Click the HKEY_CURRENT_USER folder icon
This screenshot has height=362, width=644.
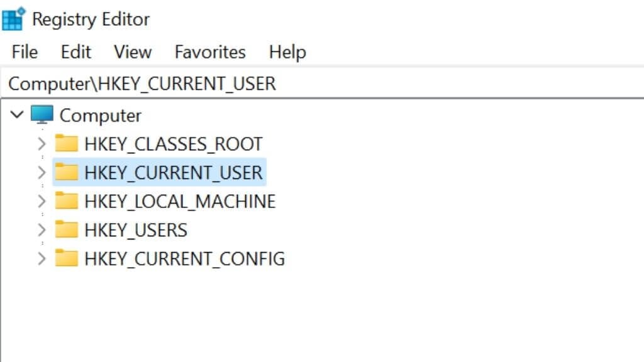[66, 172]
